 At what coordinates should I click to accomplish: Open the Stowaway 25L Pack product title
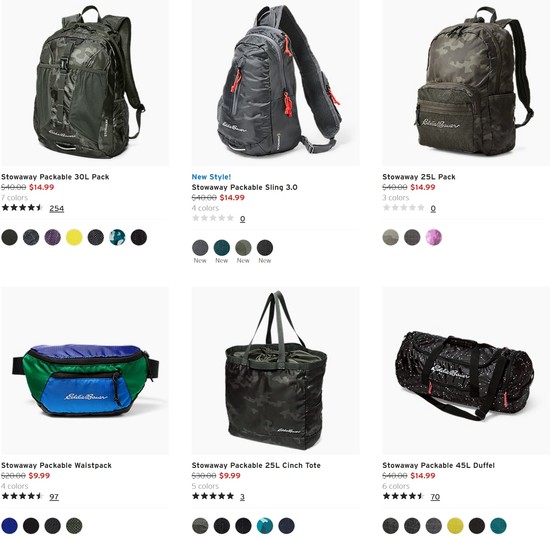tap(419, 177)
